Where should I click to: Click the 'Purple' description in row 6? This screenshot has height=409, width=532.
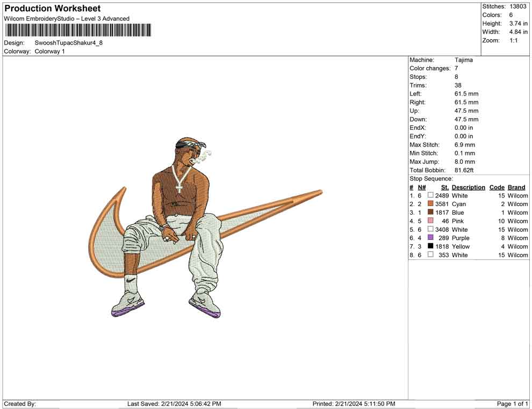(461, 238)
